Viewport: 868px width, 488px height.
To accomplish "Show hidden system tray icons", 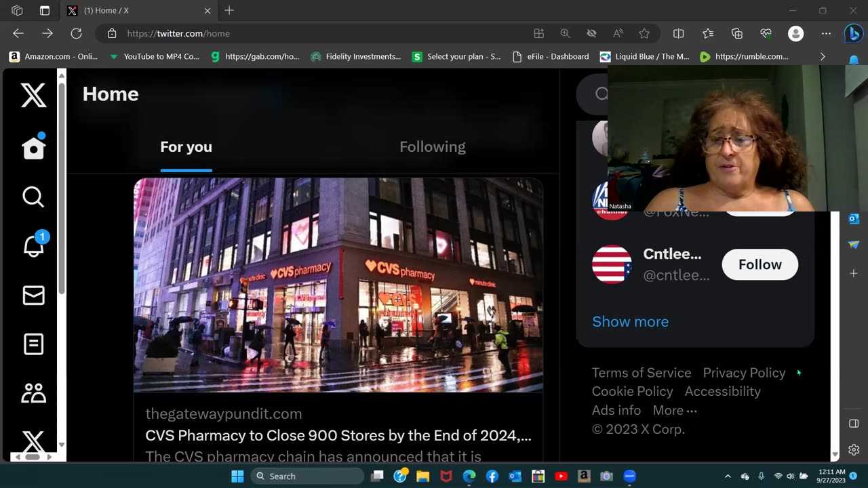I will (728, 476).
